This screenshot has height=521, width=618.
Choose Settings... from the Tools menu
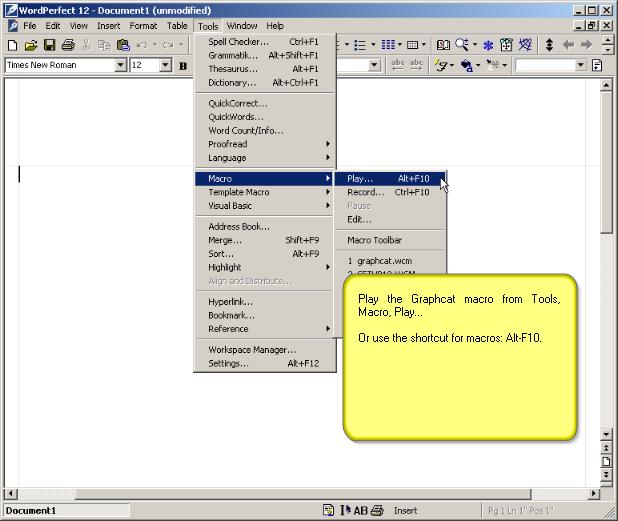pyautogui.click(x=264, y=363)
